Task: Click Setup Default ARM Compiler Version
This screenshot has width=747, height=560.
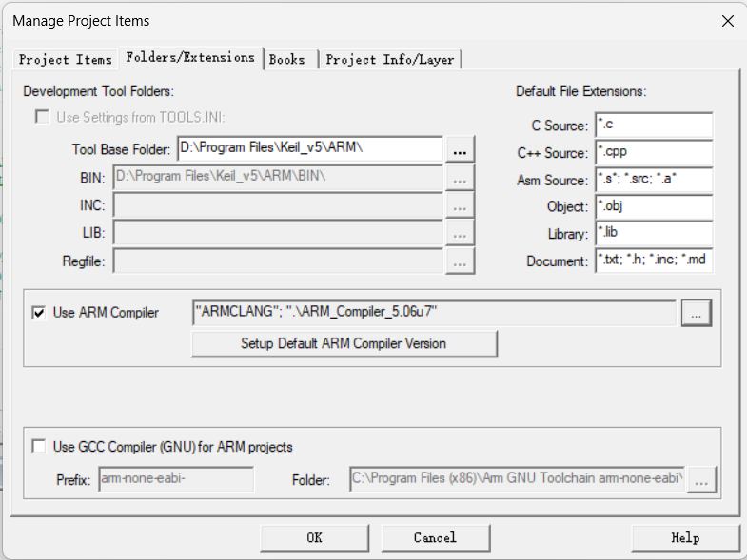Action: pos(344,344)
